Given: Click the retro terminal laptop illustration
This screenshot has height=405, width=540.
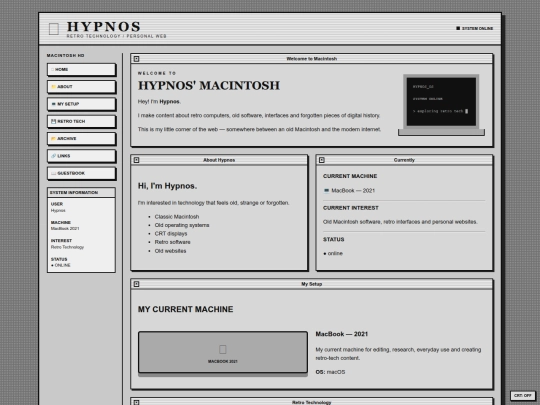Looking at the screenshot, I should pyautogui.click(x=441, y=105).
